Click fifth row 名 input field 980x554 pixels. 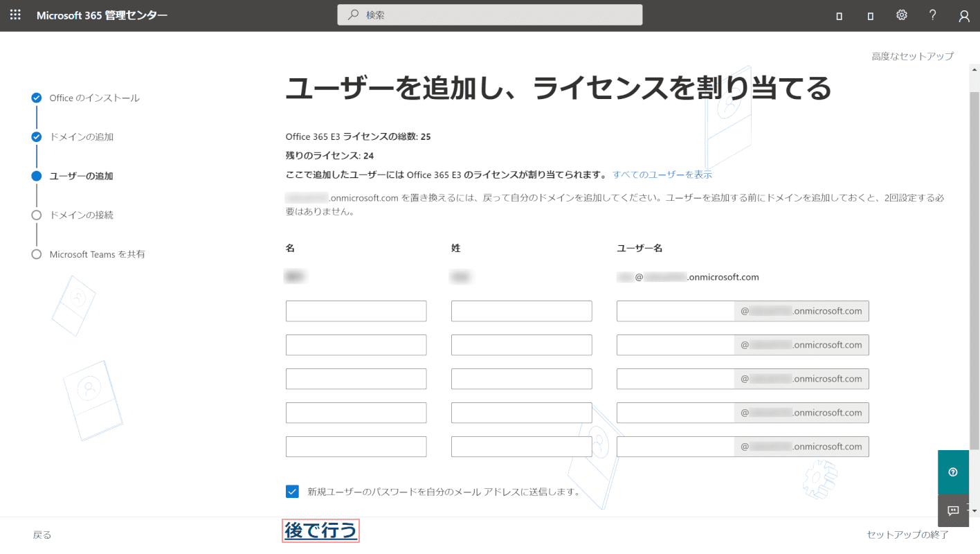(356, 447)
